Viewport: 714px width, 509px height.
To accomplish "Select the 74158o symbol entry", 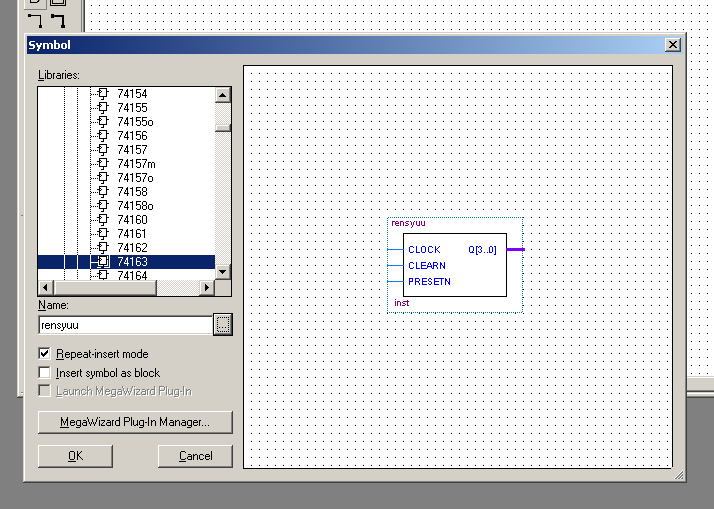I will point(135,206).
